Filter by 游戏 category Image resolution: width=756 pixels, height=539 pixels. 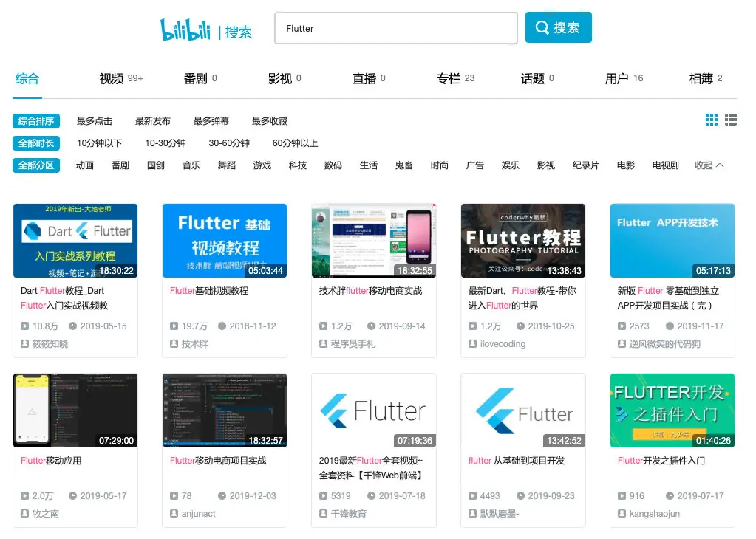coord(262,165)
